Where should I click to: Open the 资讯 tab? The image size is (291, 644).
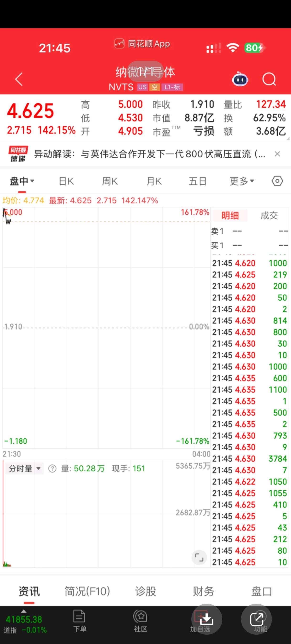coord(29,592)
